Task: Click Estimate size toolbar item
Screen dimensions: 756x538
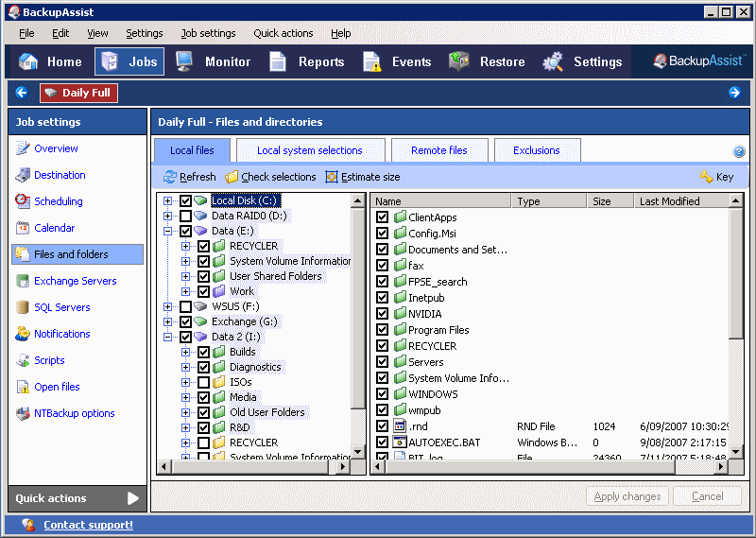Action: click(363, 177)
